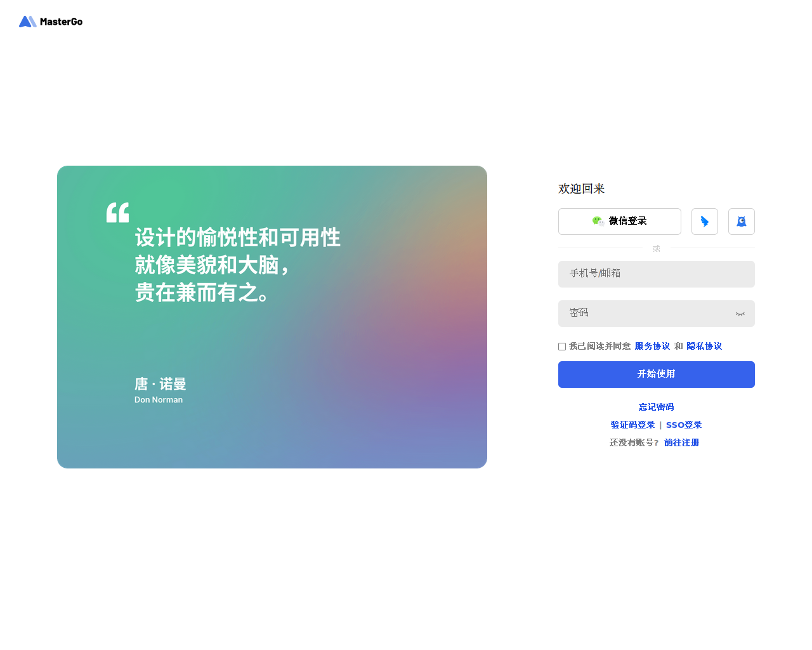Log in with the DingTalk wing icon

[705, 222]
